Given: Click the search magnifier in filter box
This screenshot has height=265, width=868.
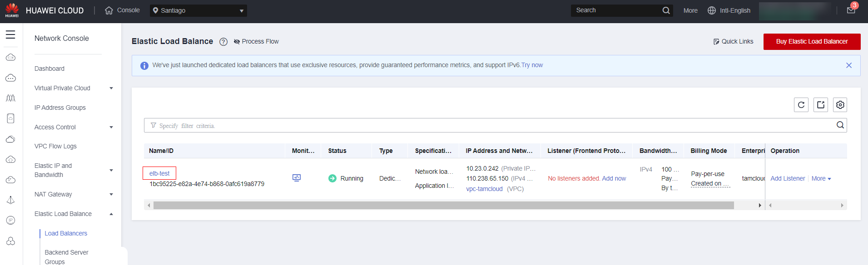Looking at the screenshot, I should click(x=840, y=125).
